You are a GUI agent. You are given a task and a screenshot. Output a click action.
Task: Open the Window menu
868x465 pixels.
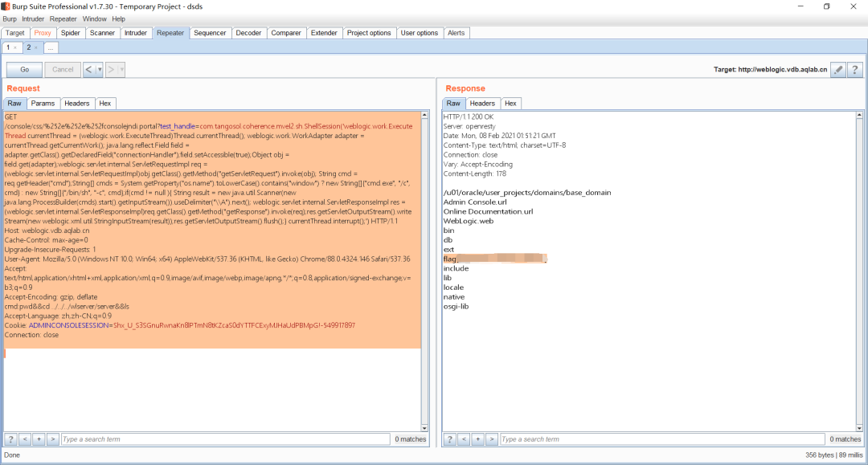pyautogui.click(x=95, y=18)
